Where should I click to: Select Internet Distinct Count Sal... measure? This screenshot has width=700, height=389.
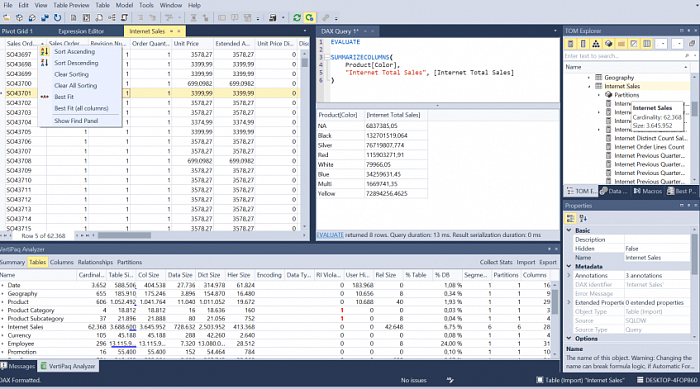(x=649, y=138)
